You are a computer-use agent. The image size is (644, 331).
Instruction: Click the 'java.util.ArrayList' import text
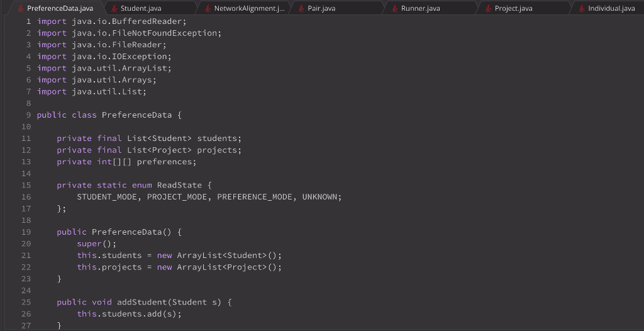(119, 68)
